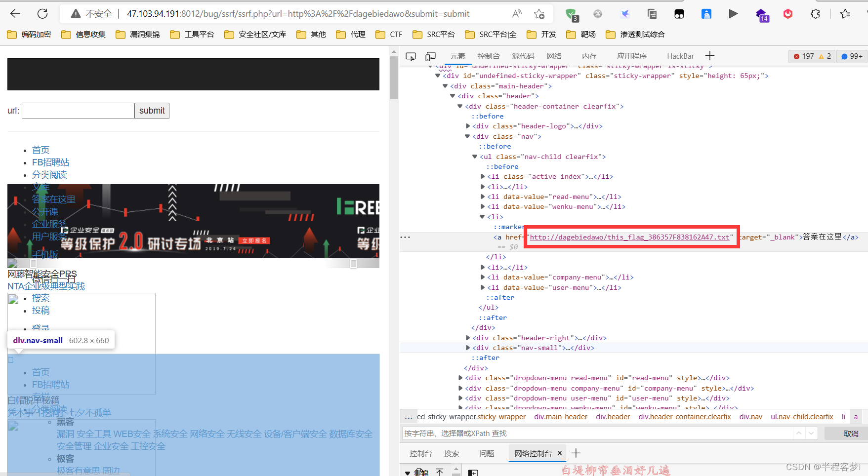Open the CTF bookmark folder

point(389,34)
